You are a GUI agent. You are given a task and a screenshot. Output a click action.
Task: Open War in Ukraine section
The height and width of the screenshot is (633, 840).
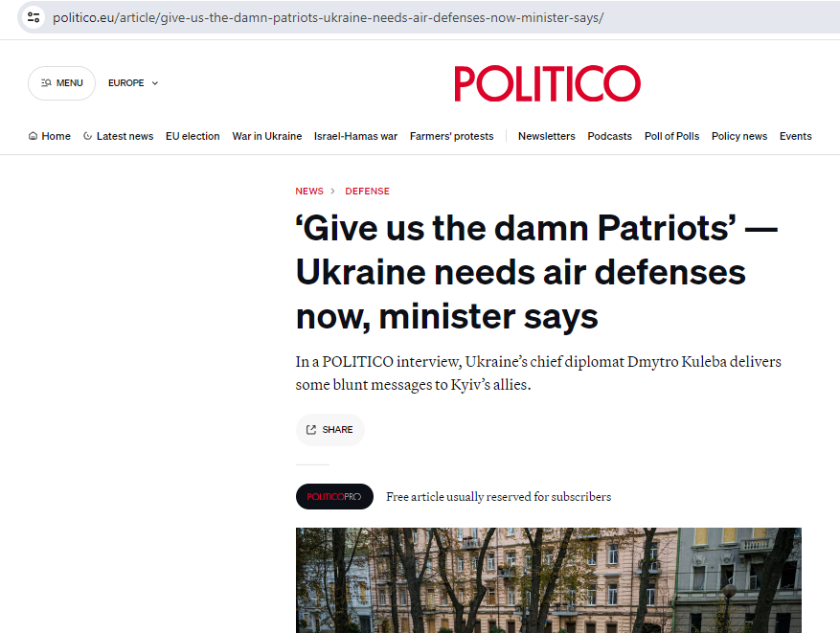pyautogui.click(x=266, y=136)
